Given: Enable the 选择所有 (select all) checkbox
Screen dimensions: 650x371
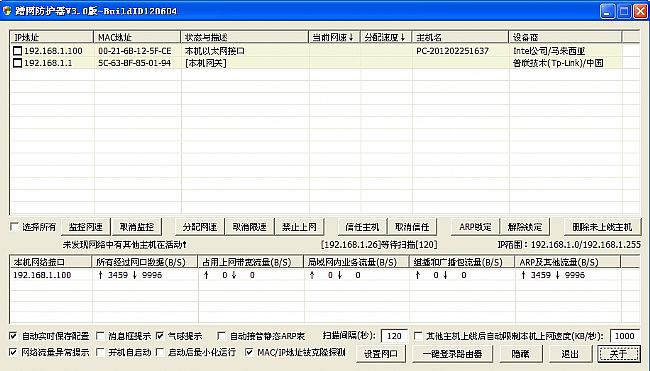Looking at the screenshot, I should [15, 227].
